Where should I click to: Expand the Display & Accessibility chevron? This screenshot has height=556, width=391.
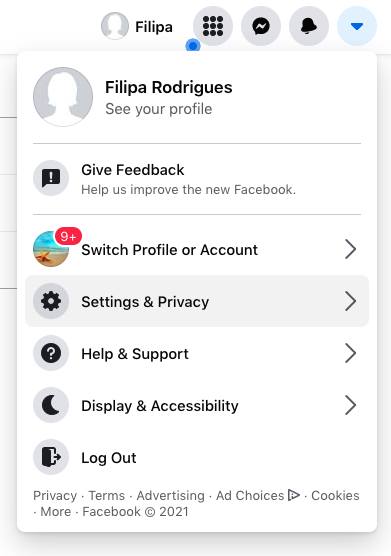[351, 405]
